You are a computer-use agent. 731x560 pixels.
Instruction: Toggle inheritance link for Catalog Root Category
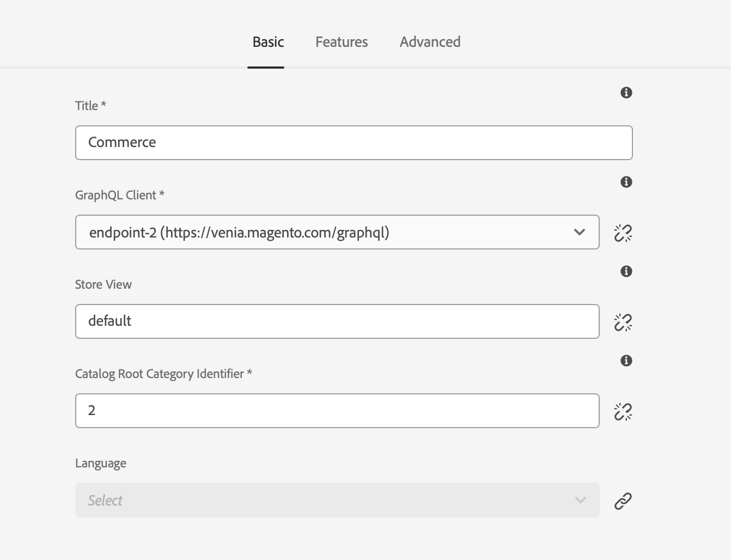pyautogui.click(x=623, y=411)
